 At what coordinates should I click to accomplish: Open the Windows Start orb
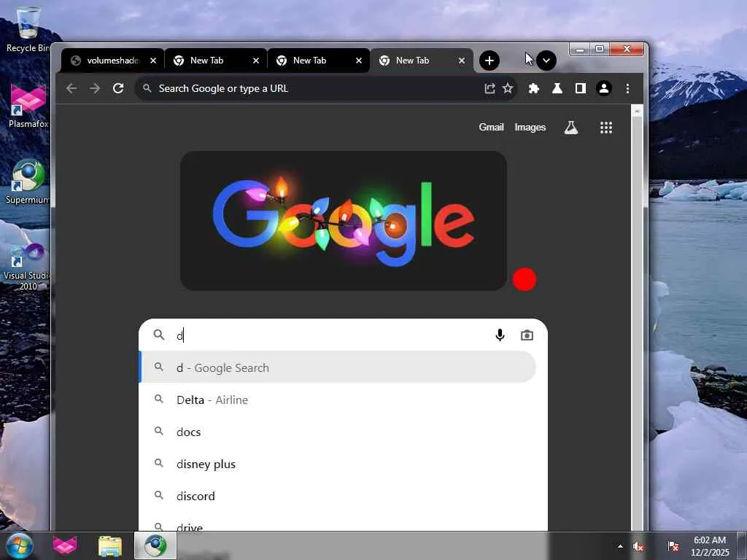[x=19, y=545]
